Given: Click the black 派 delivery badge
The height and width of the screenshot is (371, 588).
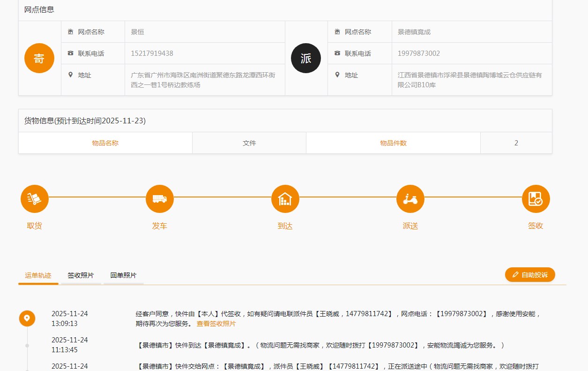Looking at the screenshot, I should [306, 58].
